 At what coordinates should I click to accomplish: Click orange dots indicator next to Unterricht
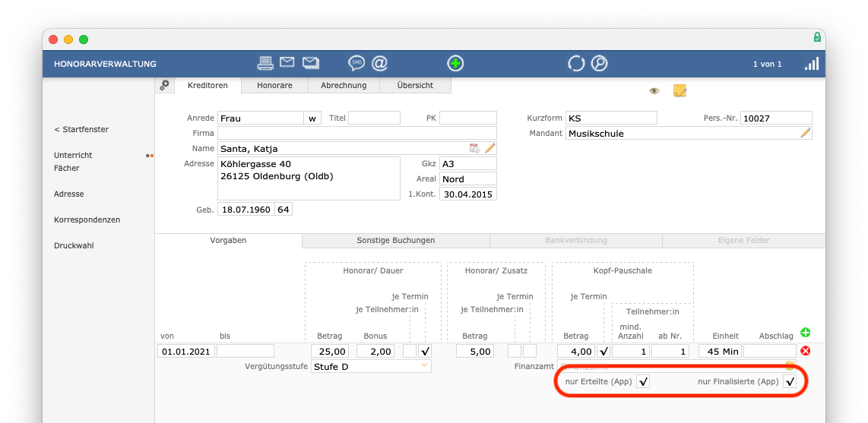(x=150, y=156)
